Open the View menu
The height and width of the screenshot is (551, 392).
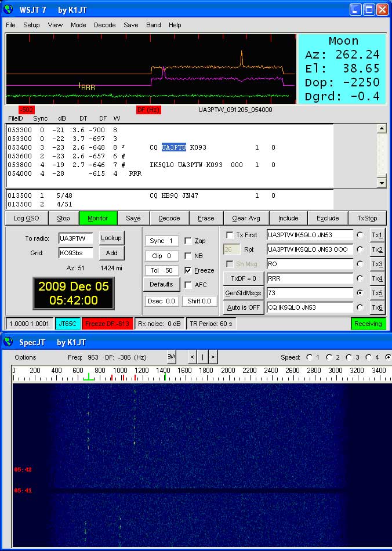55,25
